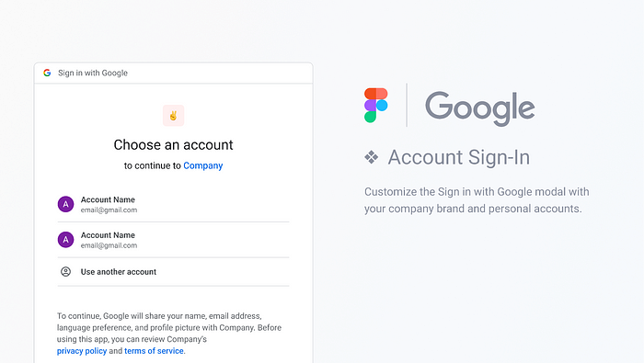Open the Company link

[203, 165]
